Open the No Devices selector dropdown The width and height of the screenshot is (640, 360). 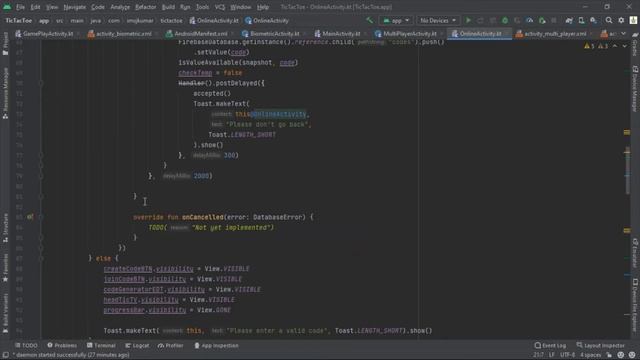(x=438, y=20)
